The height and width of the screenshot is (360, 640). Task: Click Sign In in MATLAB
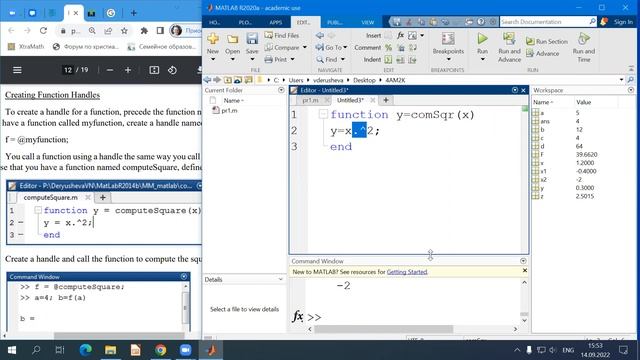point(623,22)
